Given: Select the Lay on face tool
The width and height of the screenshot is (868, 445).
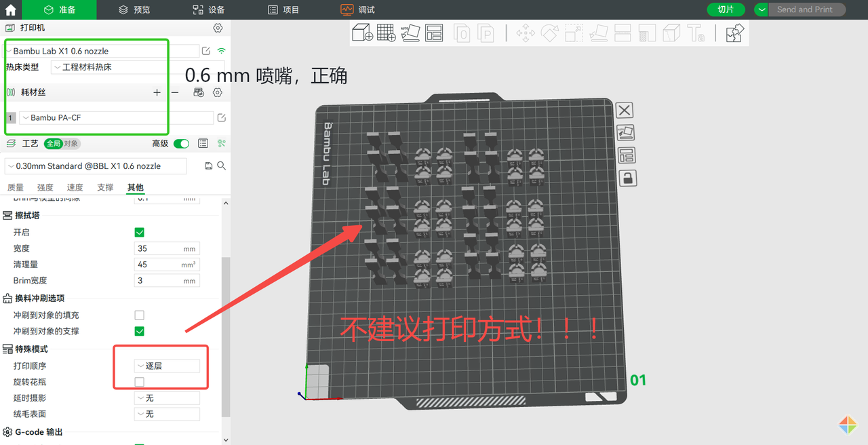Looking at the screenshot, I should 598,33.
